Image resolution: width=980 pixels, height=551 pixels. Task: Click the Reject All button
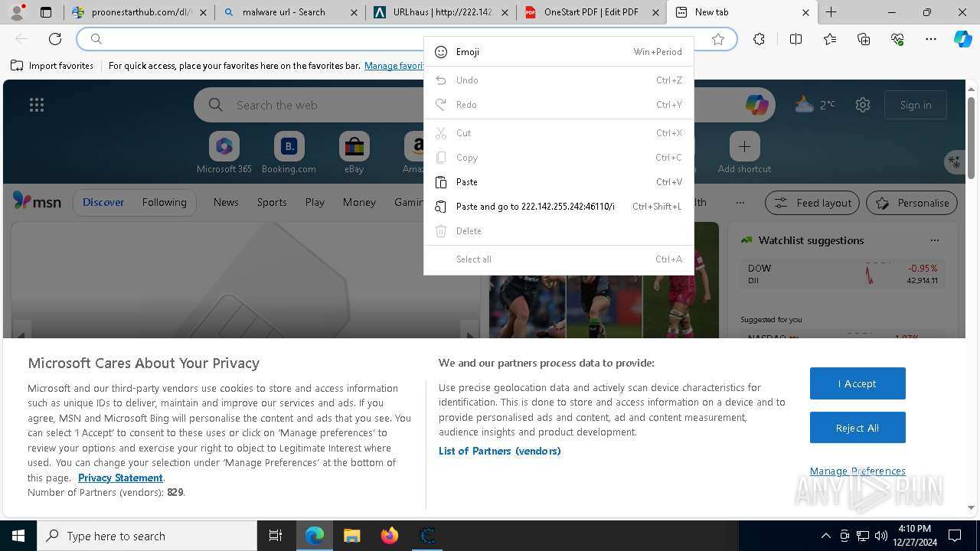[857, 428]
